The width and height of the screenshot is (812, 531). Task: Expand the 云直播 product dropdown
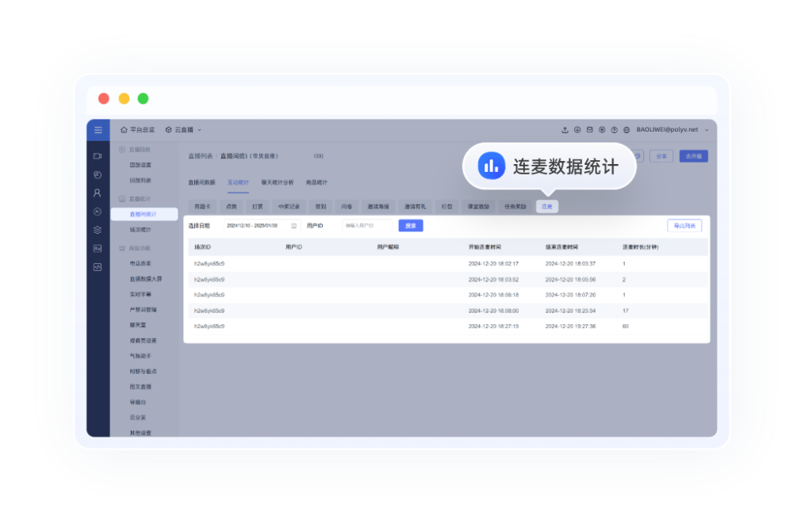click(183, 130)
